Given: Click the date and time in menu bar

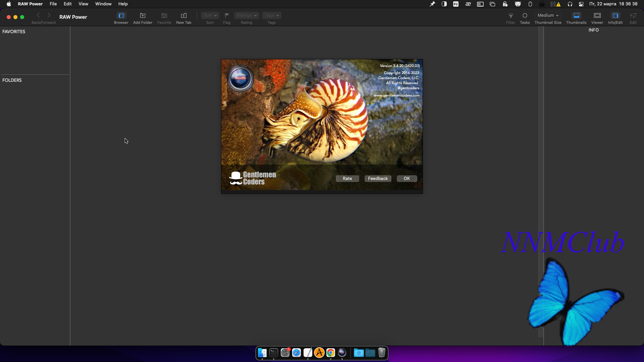Looking at the screenshot, I should coord(613,4).
